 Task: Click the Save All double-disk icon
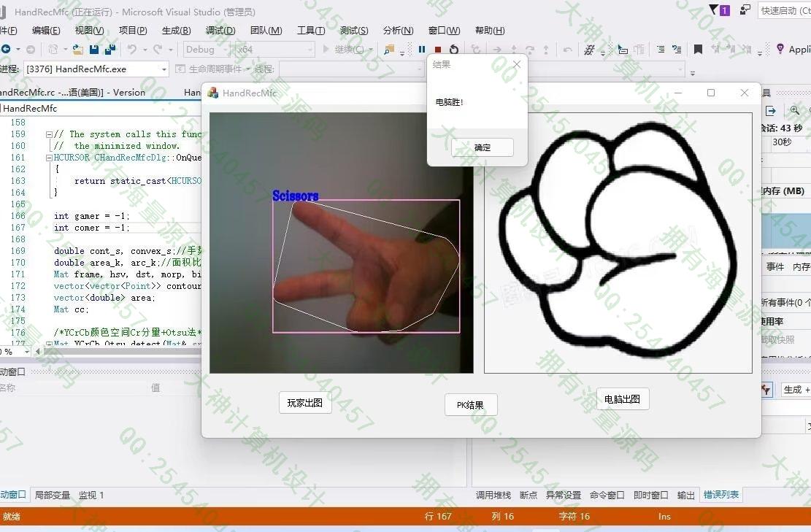click(110, 49)
